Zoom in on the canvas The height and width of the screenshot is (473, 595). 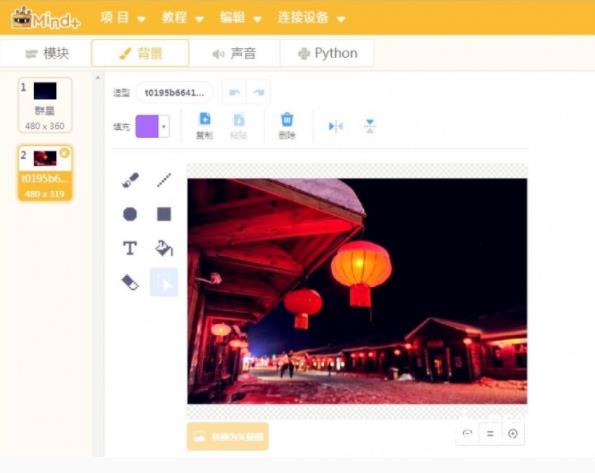[x=513, y=433]
